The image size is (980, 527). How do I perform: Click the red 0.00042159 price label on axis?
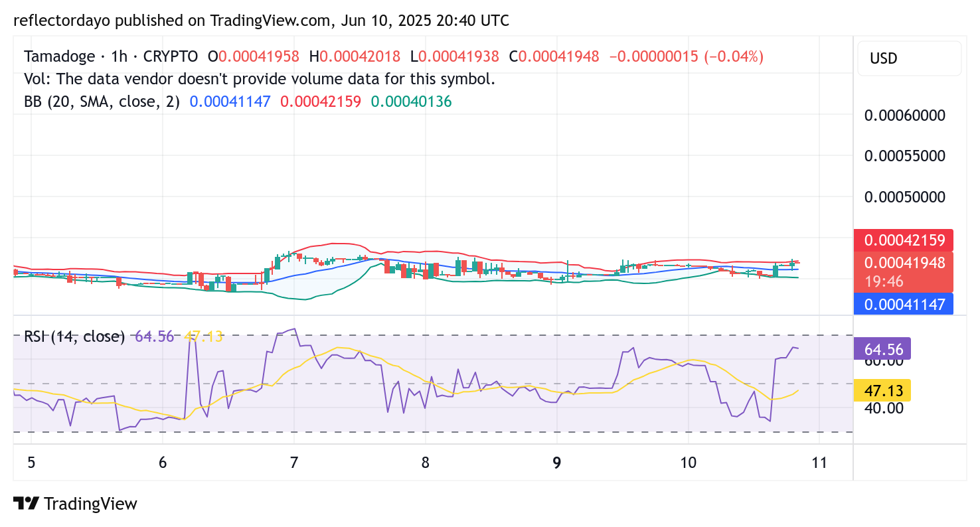[x=904, y=240]
